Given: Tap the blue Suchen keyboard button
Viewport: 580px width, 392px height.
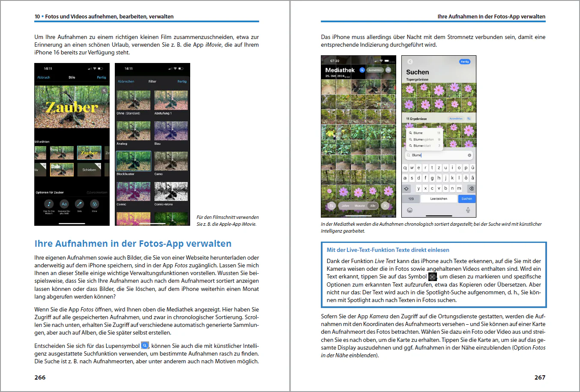Looking at the screenshot, I should click(466, 199).
